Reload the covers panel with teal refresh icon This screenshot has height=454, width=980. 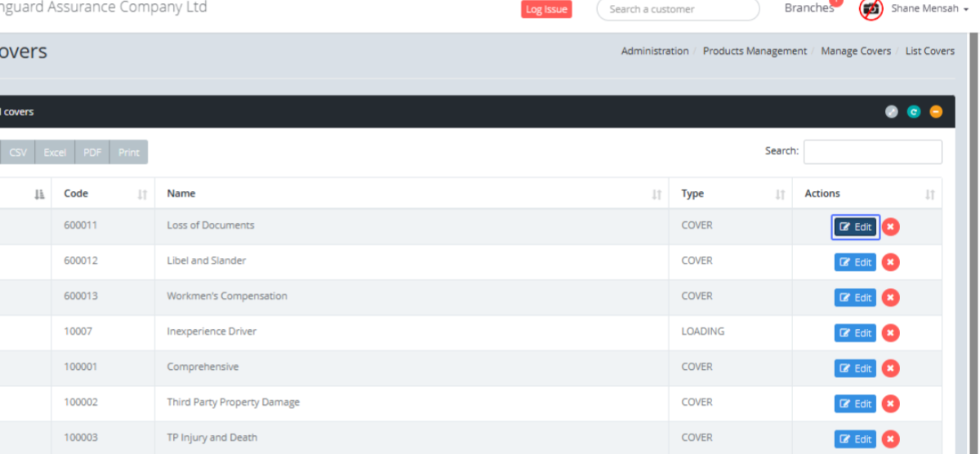tap(914, 112)
